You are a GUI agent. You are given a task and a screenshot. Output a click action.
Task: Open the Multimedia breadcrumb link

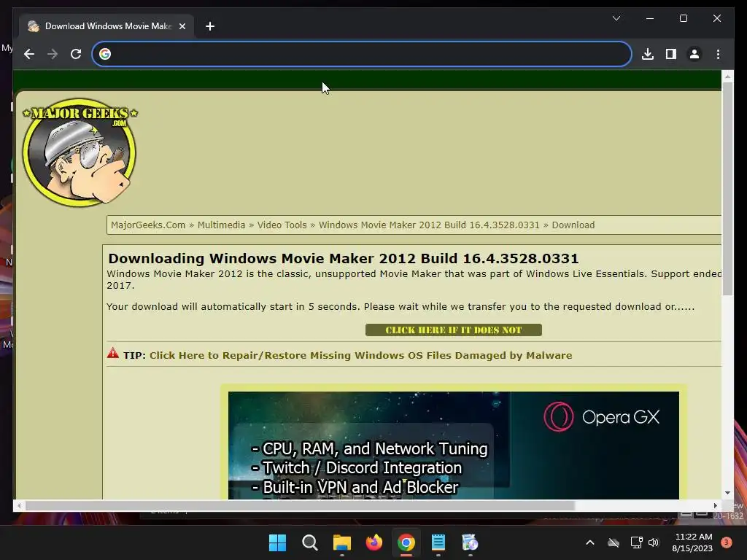(221, 225)
